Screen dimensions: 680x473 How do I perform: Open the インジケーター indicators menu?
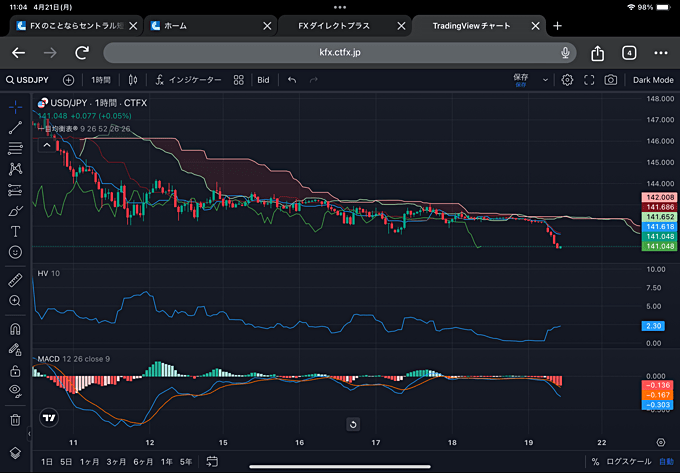tap(188, 80)
